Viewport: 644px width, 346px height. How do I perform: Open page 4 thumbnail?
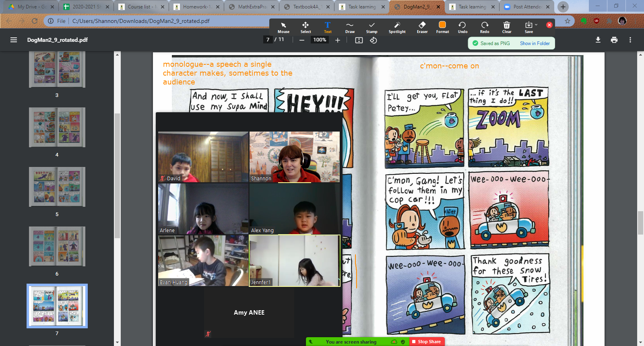point(57,127)
